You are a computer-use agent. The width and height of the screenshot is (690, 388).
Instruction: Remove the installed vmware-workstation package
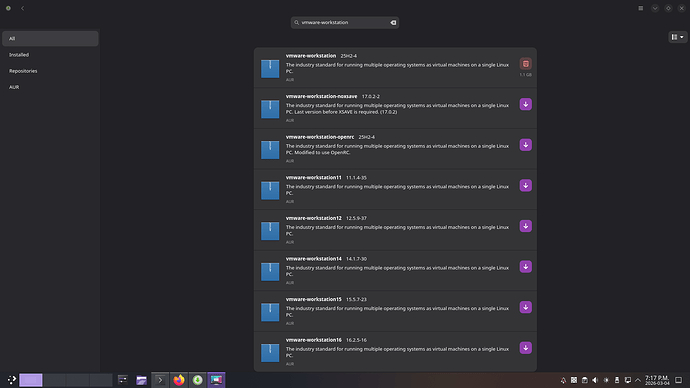click(x=525, y=64)
